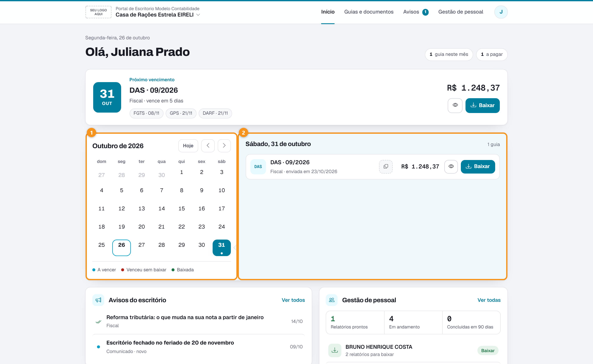This screenshot has height=364, width=593.
Task: Select day 31 in the calendar
Action: click(x=222, y=248)
